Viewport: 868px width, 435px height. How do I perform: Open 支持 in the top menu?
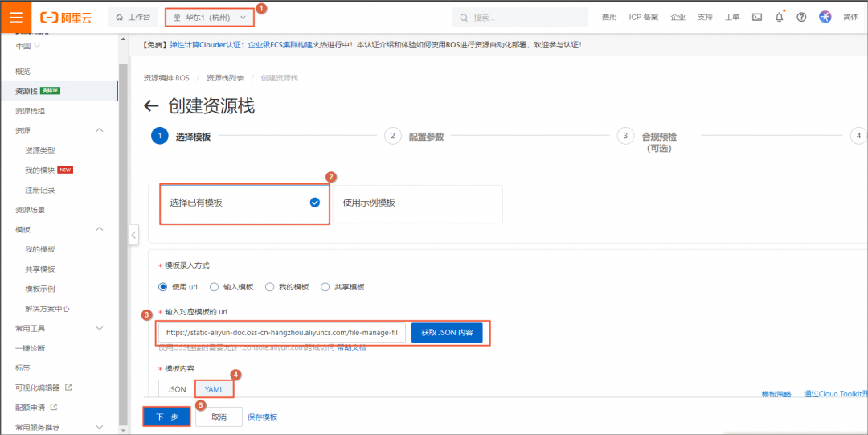705,18
